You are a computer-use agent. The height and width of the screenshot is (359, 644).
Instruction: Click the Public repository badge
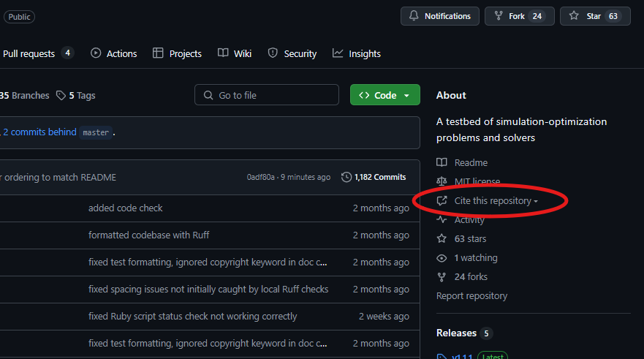[19, 17]
